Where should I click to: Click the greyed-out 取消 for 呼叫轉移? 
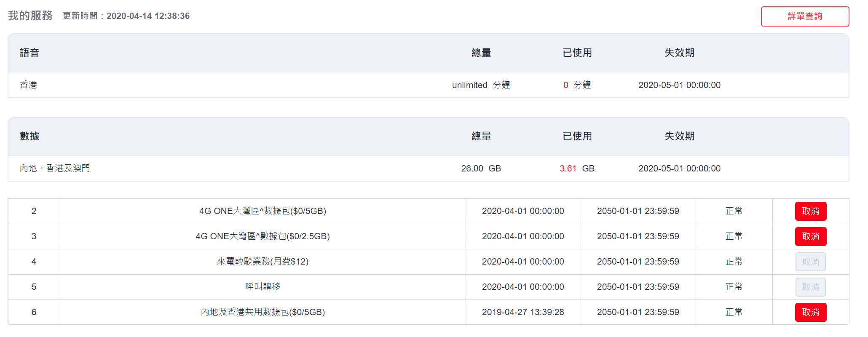click(810, 287)
